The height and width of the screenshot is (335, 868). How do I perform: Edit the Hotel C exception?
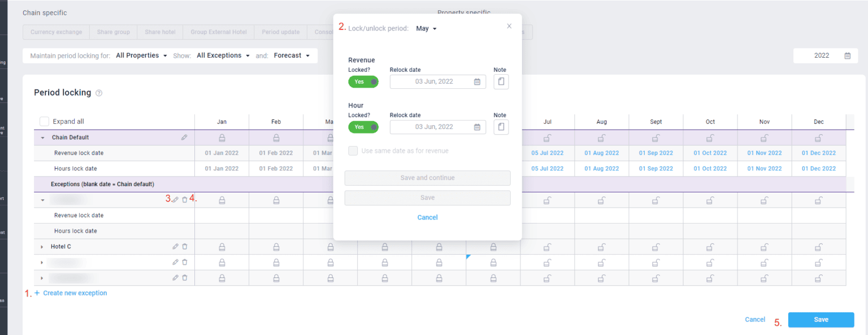point(175,247)
